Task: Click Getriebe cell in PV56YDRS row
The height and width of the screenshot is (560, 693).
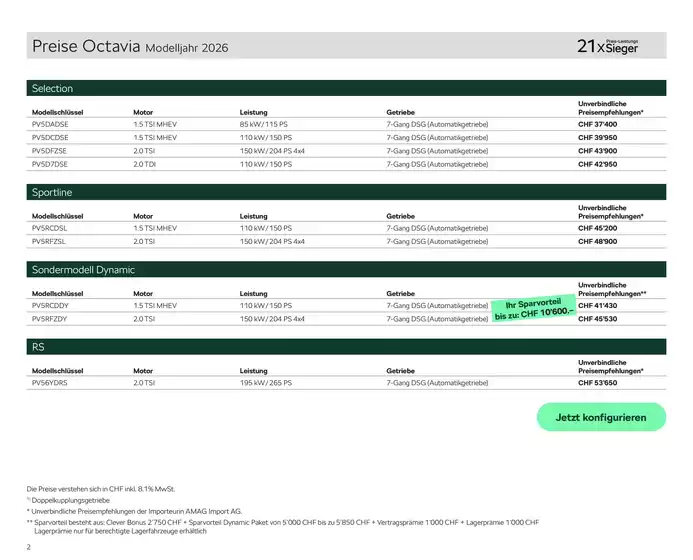Action: (437, 383)
